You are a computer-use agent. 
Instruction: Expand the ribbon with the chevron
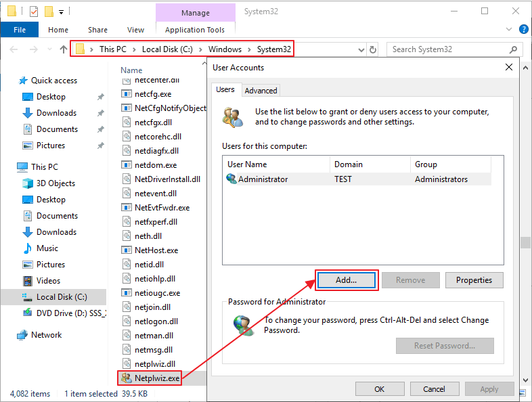(509, 30)
